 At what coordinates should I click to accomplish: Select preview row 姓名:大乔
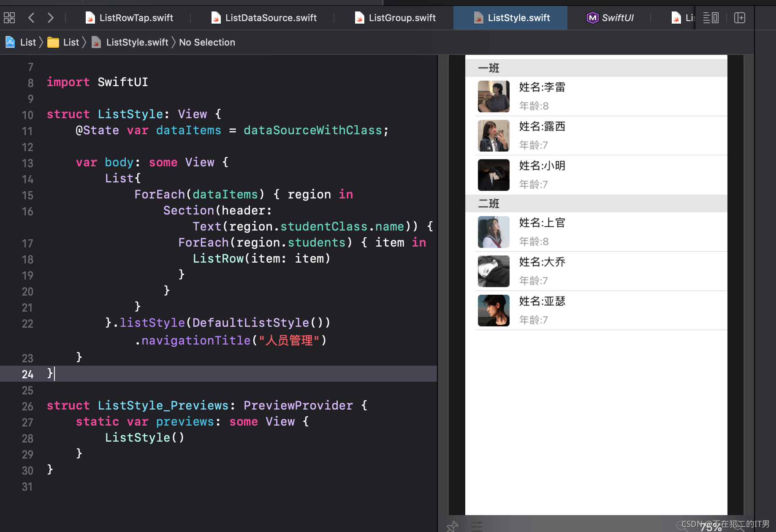(596, 271)
